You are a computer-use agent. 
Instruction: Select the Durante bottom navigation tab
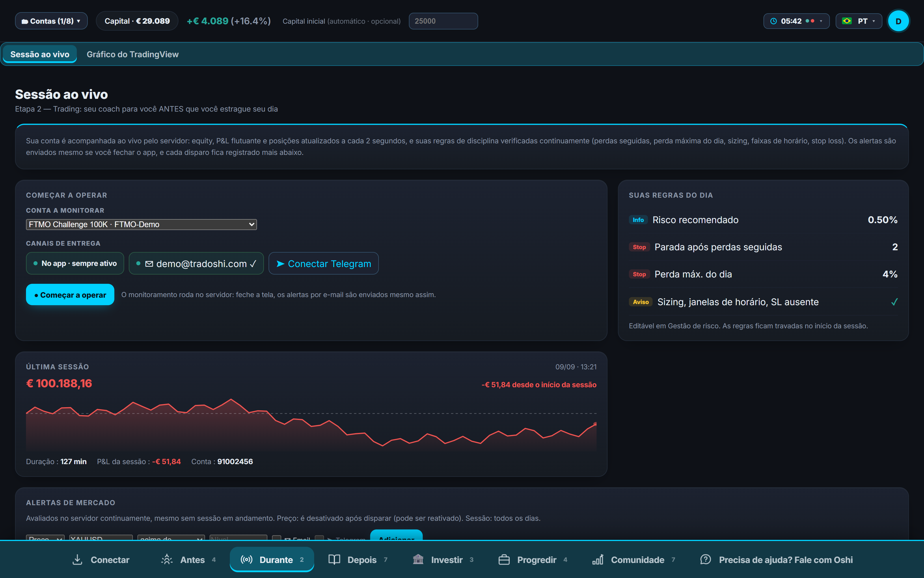click(x=272, y=560)
